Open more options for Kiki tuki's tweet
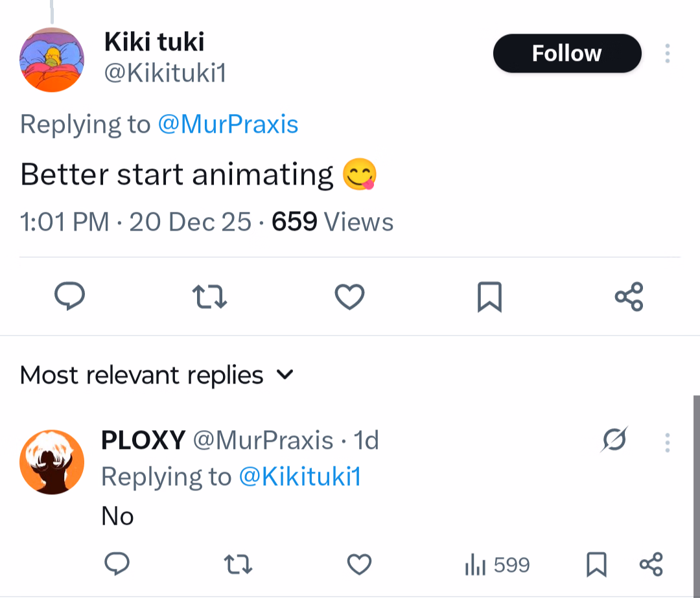Viewport: 700px width, 598px height. pos(667,54)
